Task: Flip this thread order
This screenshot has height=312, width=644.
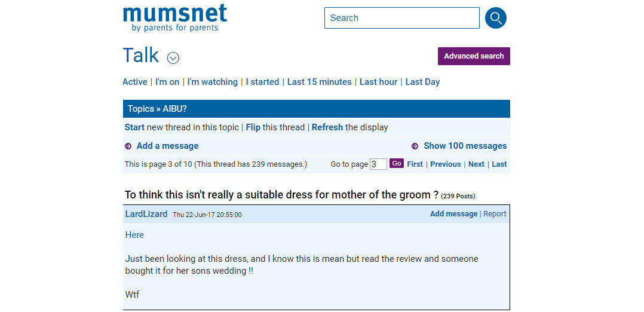Action: tap(253, 127)
